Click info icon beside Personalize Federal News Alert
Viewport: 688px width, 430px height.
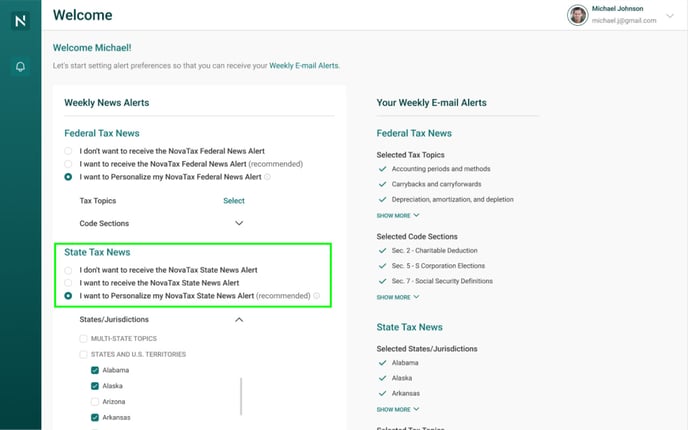pos(267,177)
